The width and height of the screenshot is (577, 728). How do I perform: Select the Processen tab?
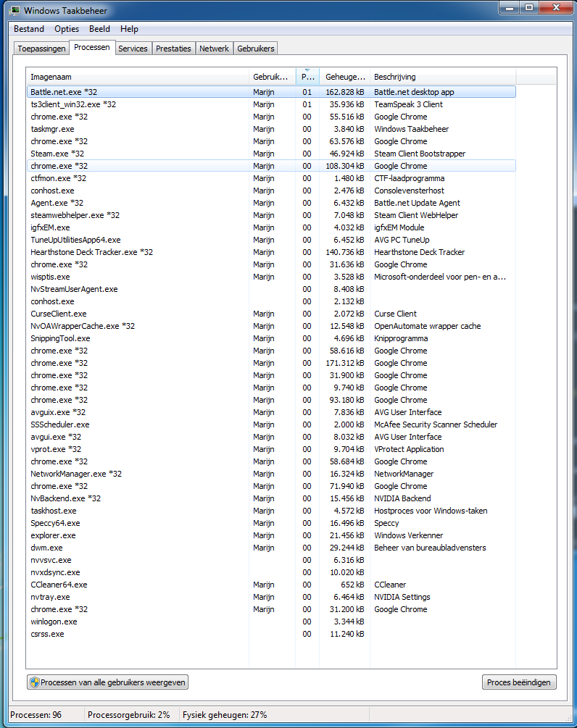tap(92, 47)
